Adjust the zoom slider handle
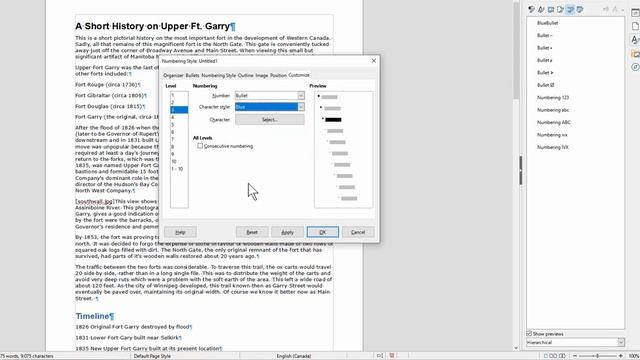Viewport: 640px width, 360px height. (597, 356)
